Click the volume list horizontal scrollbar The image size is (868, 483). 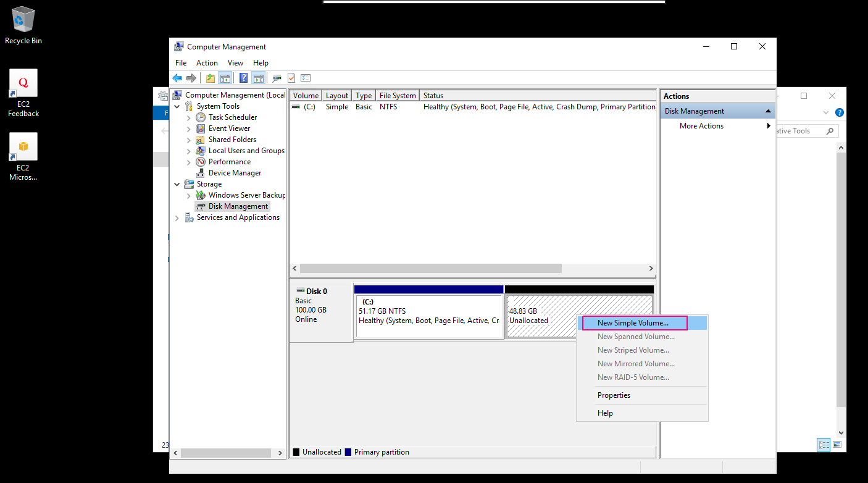(x=431, y=269)
